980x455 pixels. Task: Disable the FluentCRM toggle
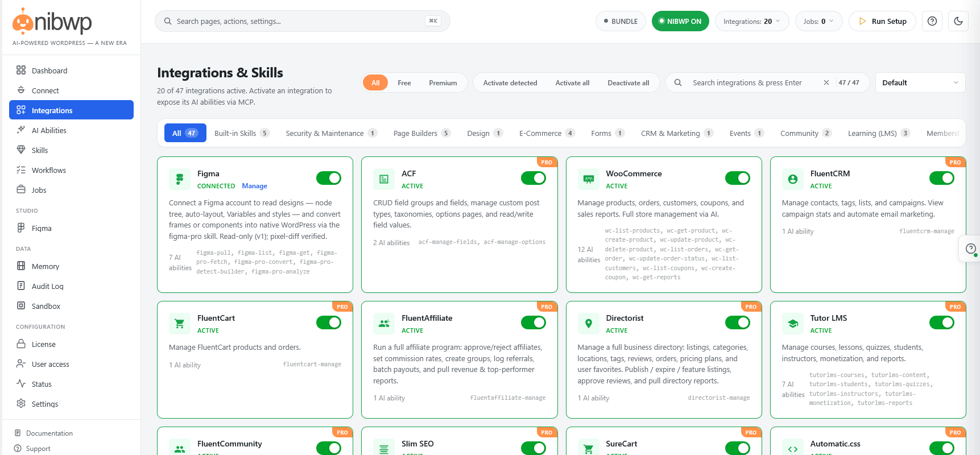(x=942, y=178)
